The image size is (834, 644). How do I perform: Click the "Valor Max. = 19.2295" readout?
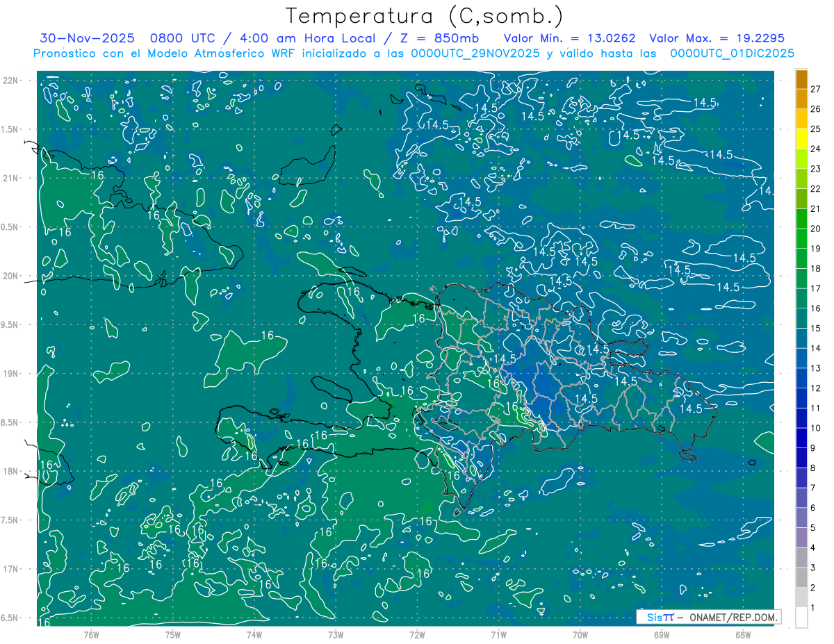point(717,38)
